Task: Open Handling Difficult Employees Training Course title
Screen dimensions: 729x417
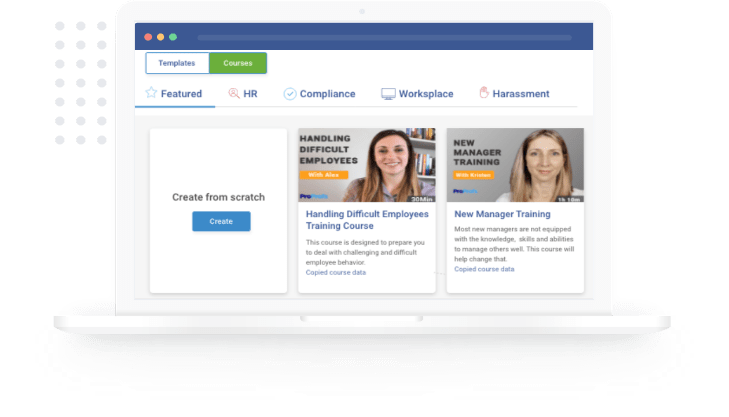Action: (366, 220)
